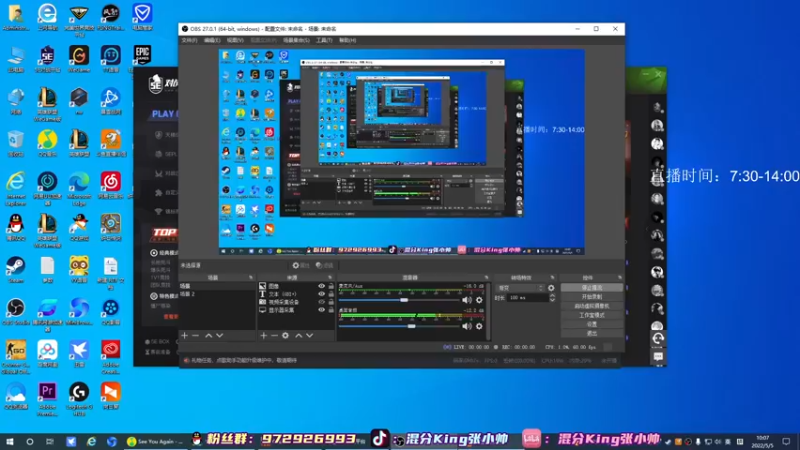Viewport: 800px width, 450px height.
Task: Open the Logitech G HUB desktop shortcut
Action: [x=79, y=398]
